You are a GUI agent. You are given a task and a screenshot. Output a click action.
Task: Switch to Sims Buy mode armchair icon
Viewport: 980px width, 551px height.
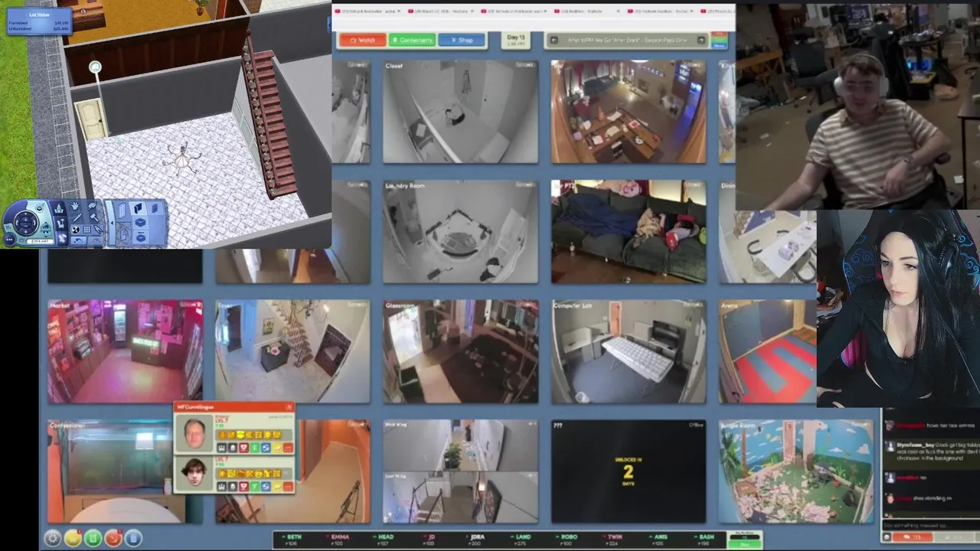(x=60, y=223)
